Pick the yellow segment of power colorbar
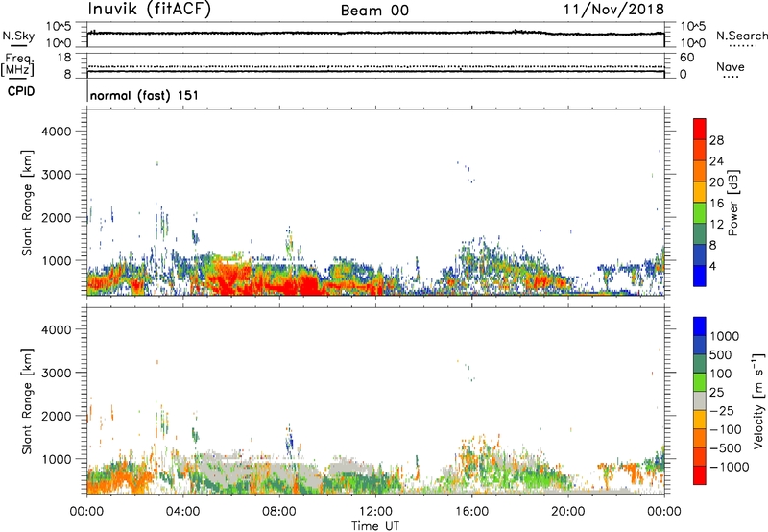The image size is (768, 532). click(700, 192)
